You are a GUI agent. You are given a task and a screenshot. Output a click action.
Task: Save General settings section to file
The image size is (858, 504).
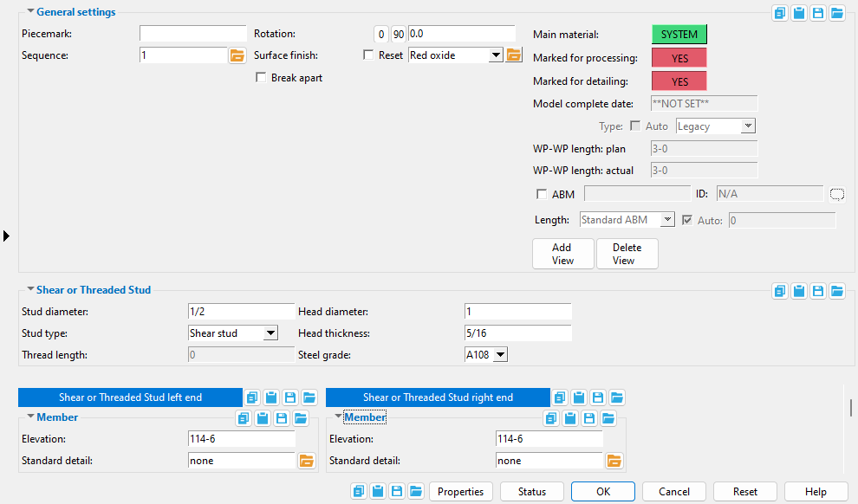818,13
